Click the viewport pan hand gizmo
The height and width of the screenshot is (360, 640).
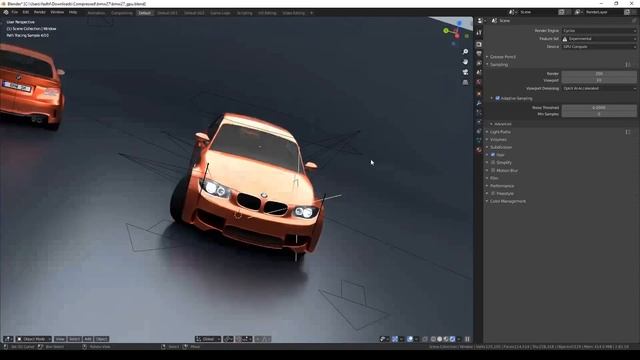coord(465,62)
